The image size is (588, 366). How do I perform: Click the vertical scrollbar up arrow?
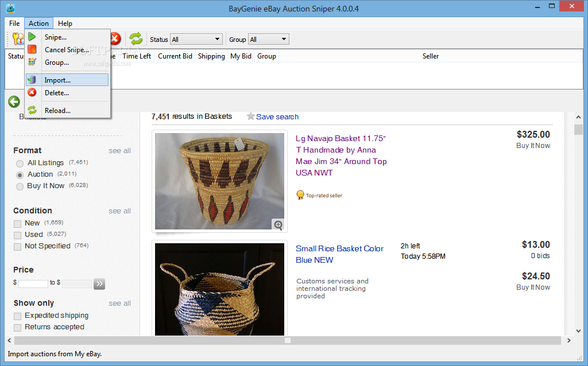pos(578,117)
